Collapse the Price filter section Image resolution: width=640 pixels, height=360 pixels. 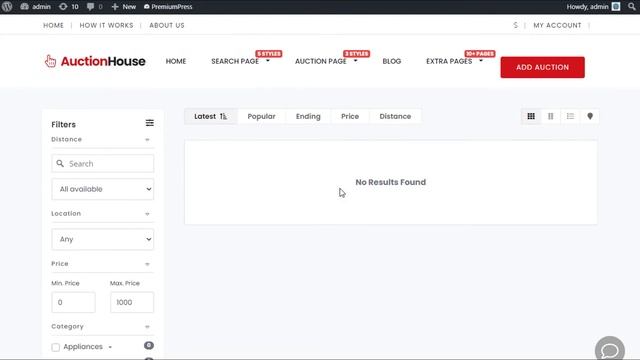pyautogui.click(x=147, y=264)
